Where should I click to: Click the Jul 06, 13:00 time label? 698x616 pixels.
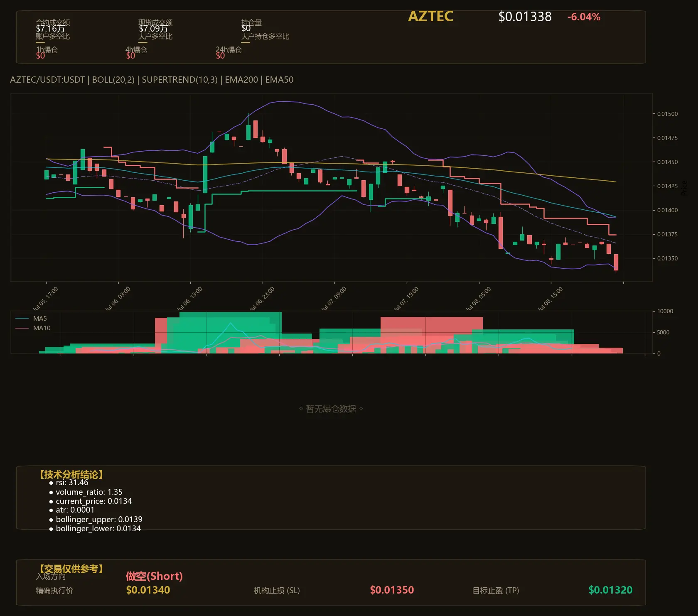click(189, 299)
